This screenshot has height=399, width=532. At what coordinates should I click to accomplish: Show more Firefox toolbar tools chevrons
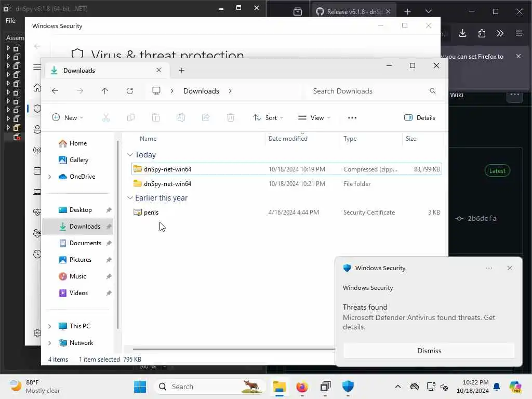click(500, 33)
